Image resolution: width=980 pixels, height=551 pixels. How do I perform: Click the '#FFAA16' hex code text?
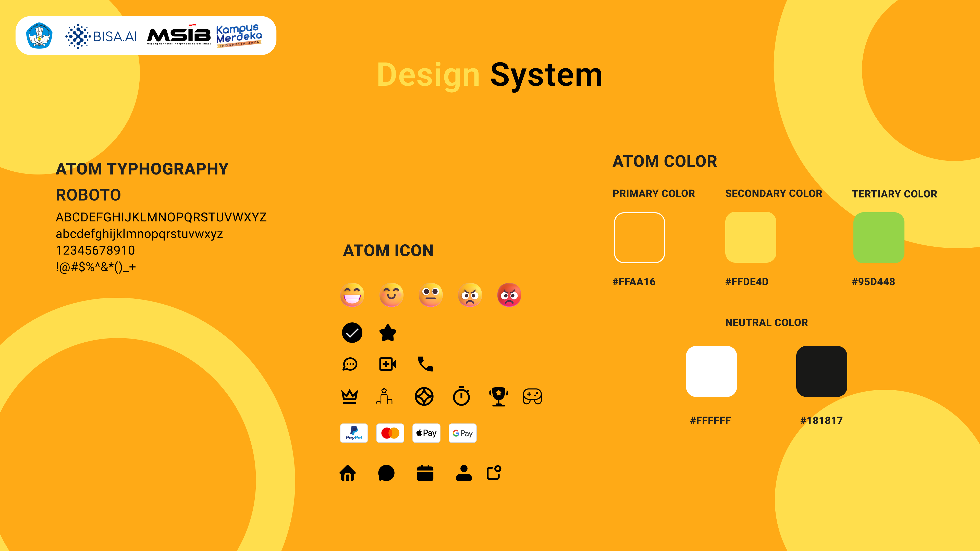(x=634, y=282)
